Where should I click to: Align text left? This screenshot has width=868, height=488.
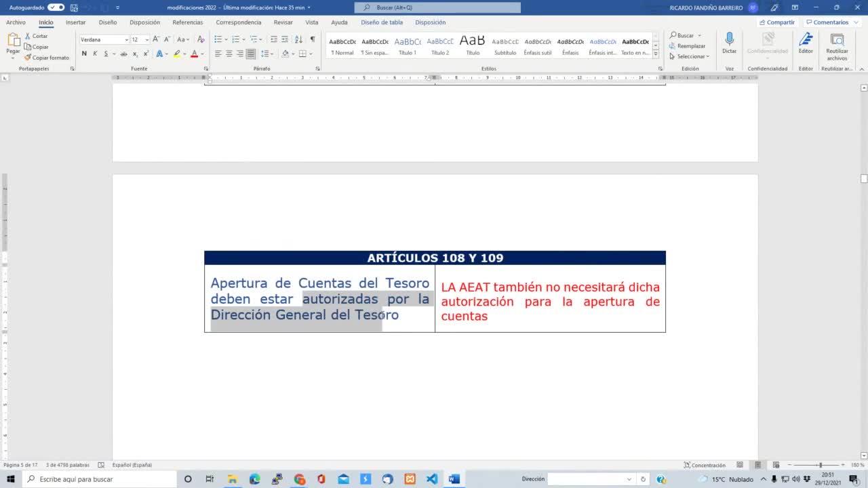tap(218, 54)
